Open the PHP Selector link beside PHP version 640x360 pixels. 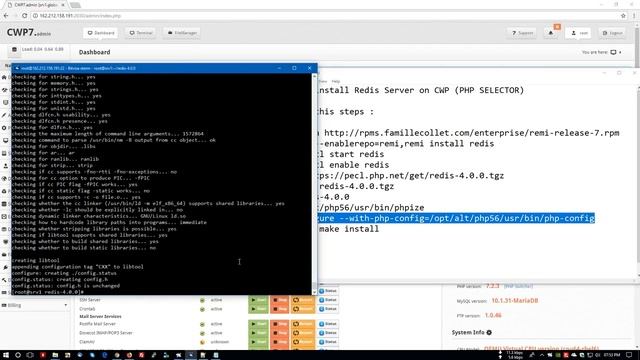click(x=518, y=286)
